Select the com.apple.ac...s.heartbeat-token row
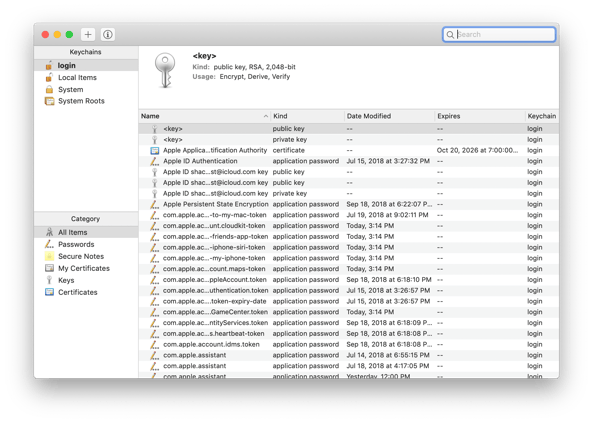This screenshot has height=423, width=593. (349, 334)
